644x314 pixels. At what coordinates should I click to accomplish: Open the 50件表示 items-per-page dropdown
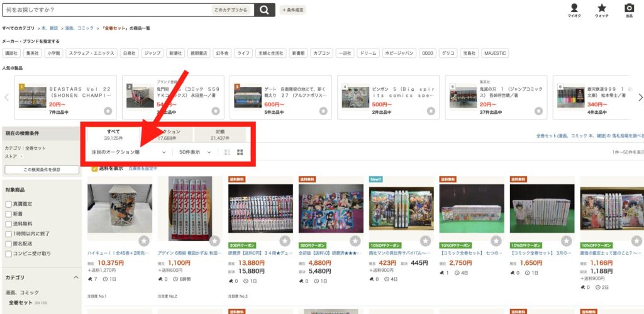(194, 152)
